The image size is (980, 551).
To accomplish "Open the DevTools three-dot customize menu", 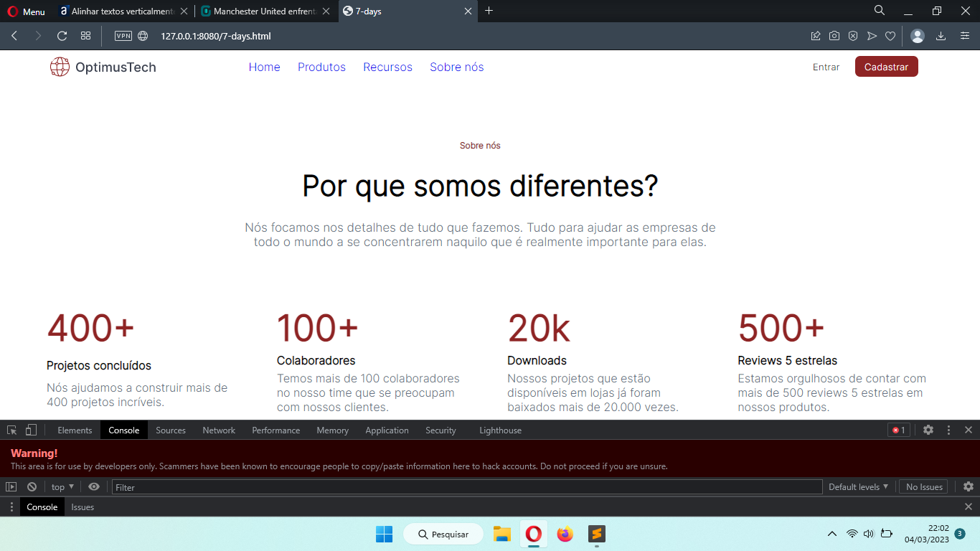I will tap(948, 430).
